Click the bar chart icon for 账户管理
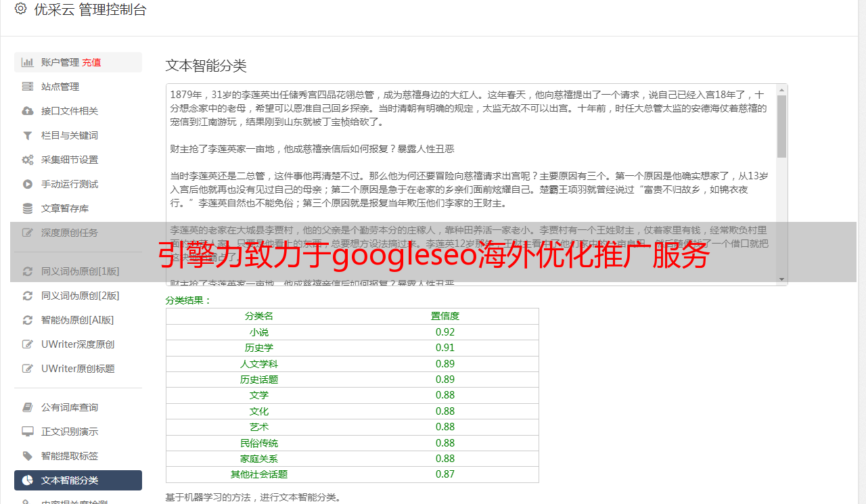The width and height of the screenshot is (866, 504). click(28, 62)
